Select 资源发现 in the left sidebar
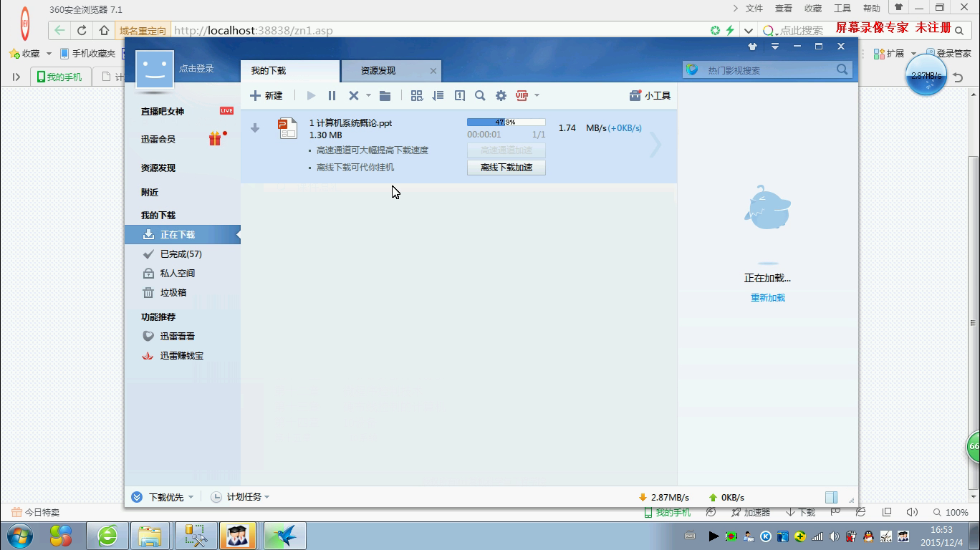 coord(158,168)
